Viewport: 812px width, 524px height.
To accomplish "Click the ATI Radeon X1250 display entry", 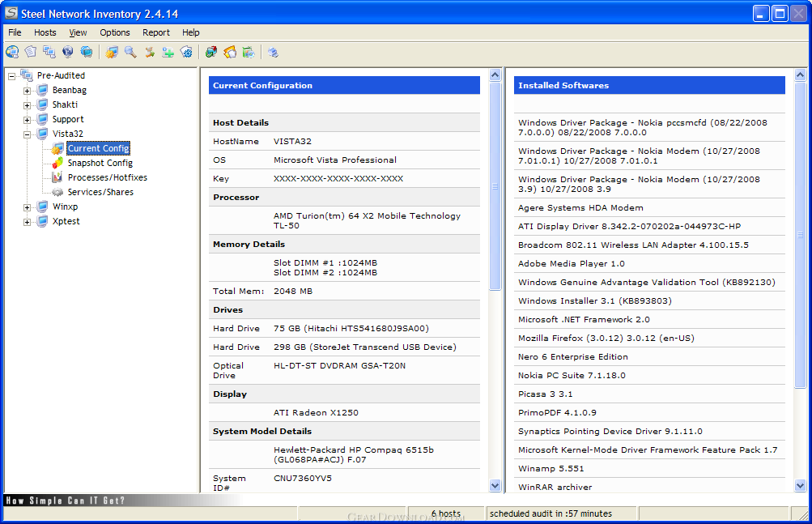I will 316,412.
